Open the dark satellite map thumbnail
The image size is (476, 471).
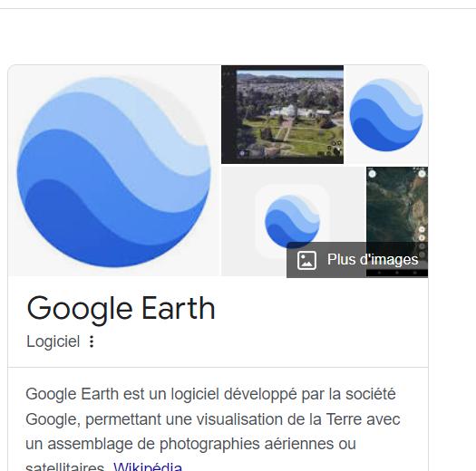pos(397,221)
